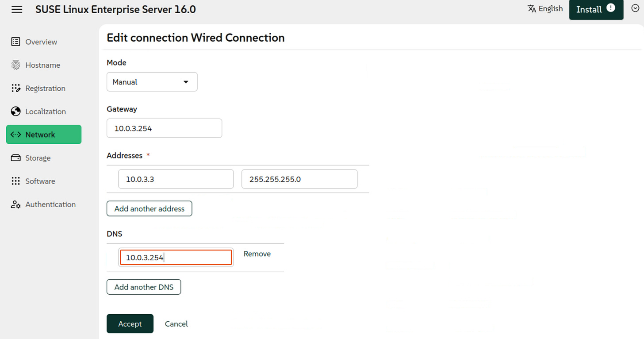The height and width of the screenshot is (339, 644).
Task: Change language via English selector
Action: click(x=545, y=8)
